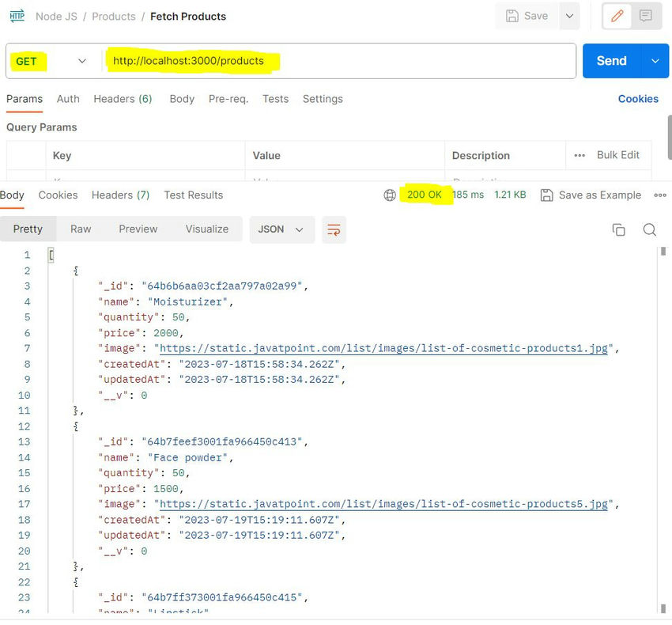The height and width of the screenshot is (625, 672).
Task: Open the comments icon panel
Action: tap(646, 16)
